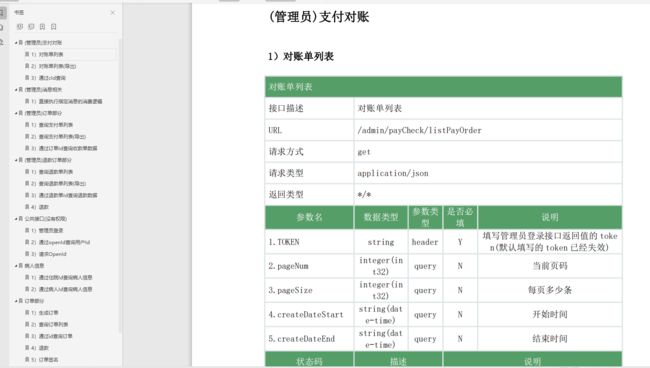The width and height of the screenshot is (650, 368).
Task: Open bookmark 5) 订单签名
Action: (41, 360)
